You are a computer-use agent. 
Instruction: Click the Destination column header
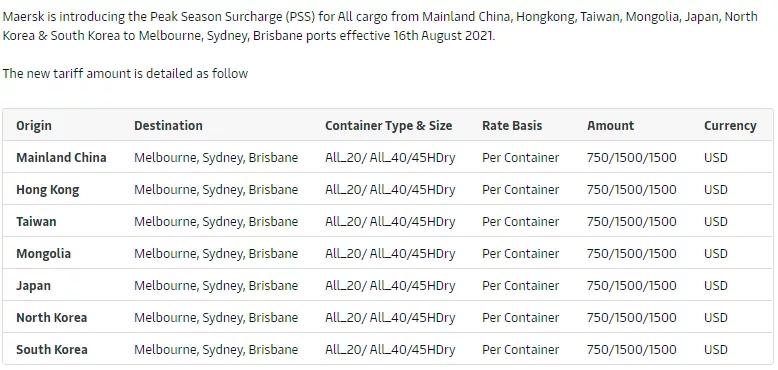click(x=168, y=125)
